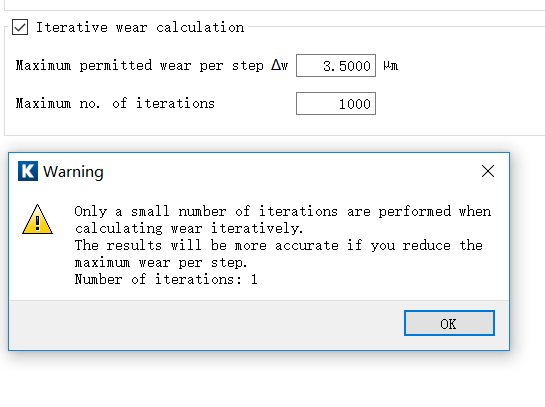Click the Δw symbol beside the wear field
The image size is (545, 407).
pyautogui.click(x=280, y=65)
